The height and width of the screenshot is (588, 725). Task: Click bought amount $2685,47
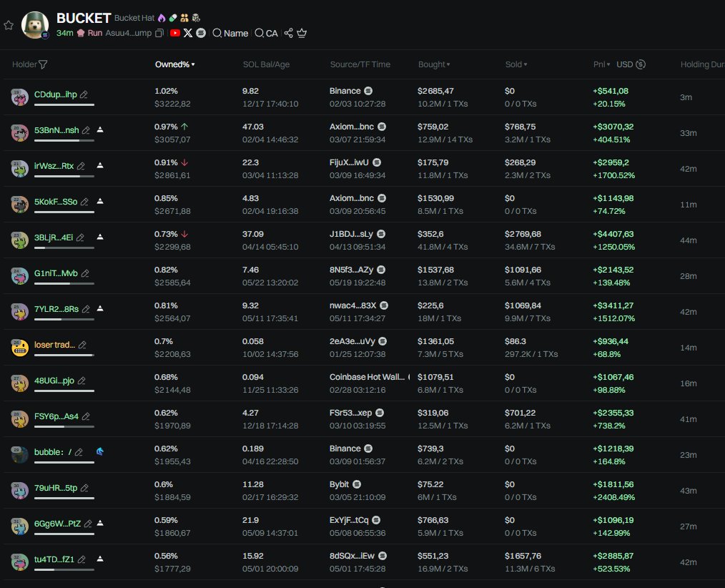click(435, 91)
